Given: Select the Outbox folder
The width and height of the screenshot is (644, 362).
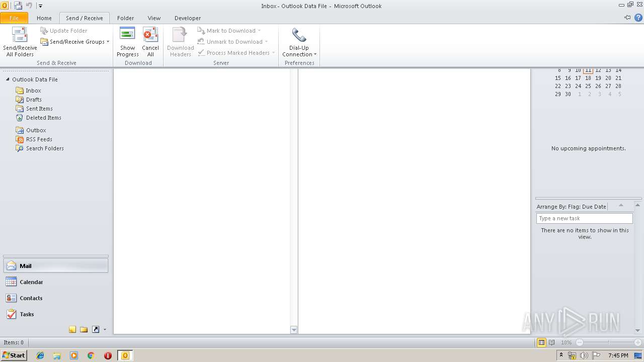Looking at the screenshot, I should pos(36,130).
